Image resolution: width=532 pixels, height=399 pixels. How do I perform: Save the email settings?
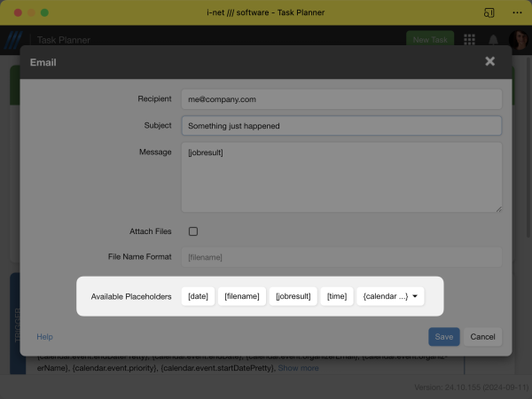point(444,337)
